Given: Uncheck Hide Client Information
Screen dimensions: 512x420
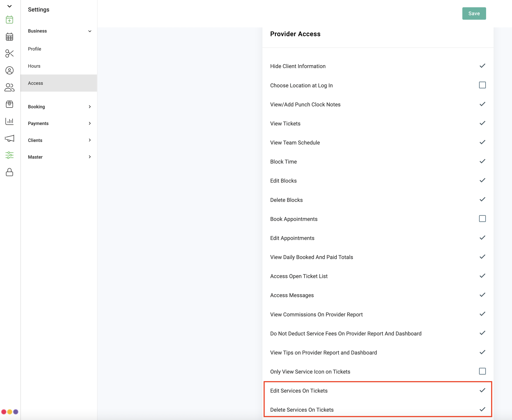Looking at the screenshot, I should 482,66.
